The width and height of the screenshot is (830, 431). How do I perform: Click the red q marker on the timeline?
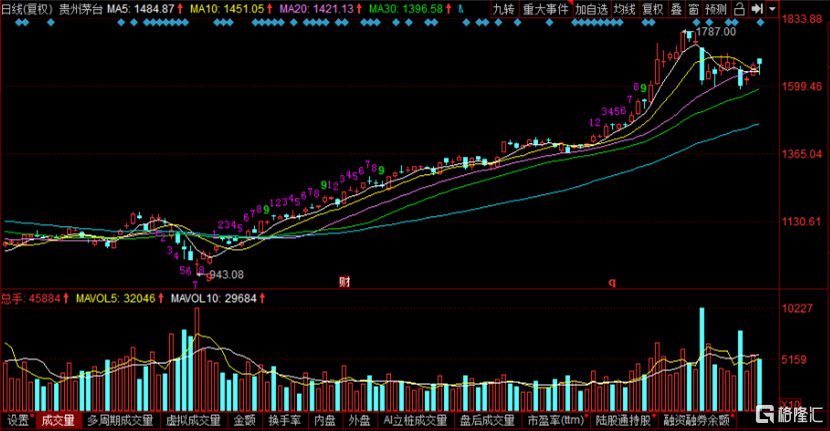(x=612, y=283)
